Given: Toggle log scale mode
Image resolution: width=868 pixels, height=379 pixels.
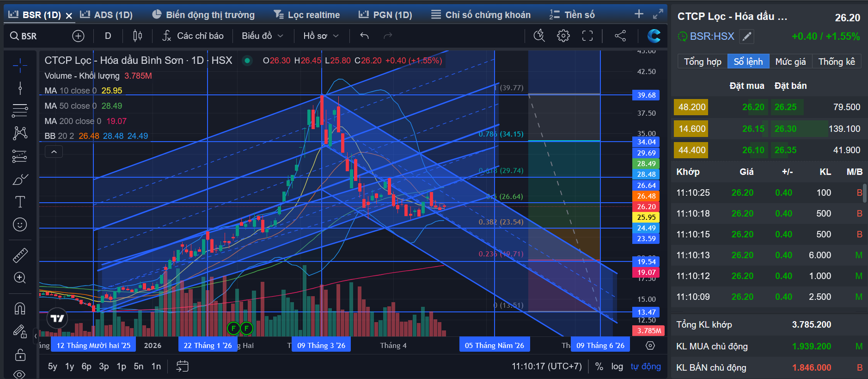Looking at the screenshot, I should [617, 367].
